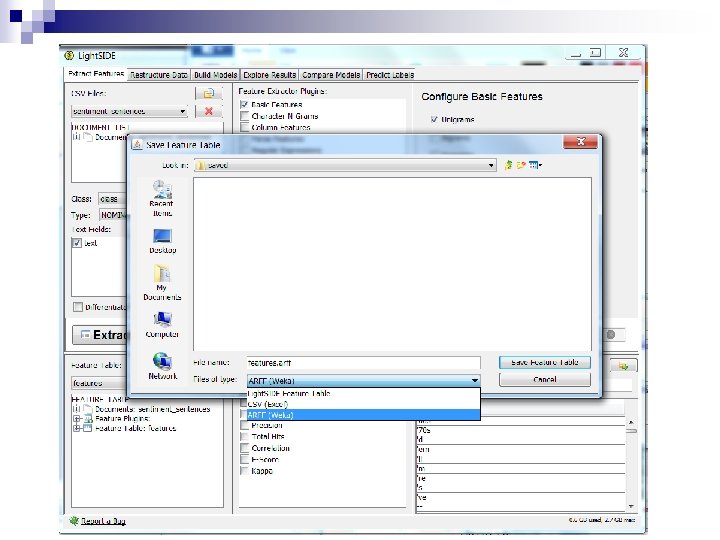
Task: Open Computer in the dialog sidebar
Action: [162, 325]
